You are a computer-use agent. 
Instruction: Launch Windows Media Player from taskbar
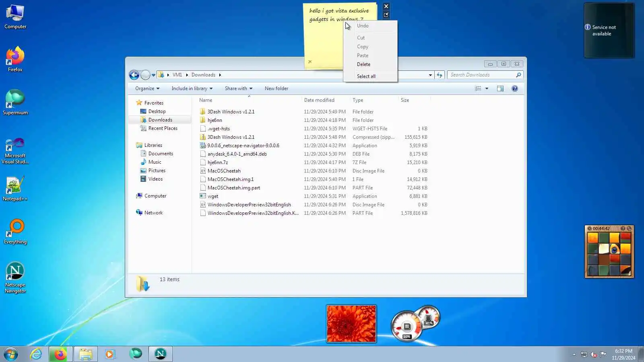click(109, 354)
